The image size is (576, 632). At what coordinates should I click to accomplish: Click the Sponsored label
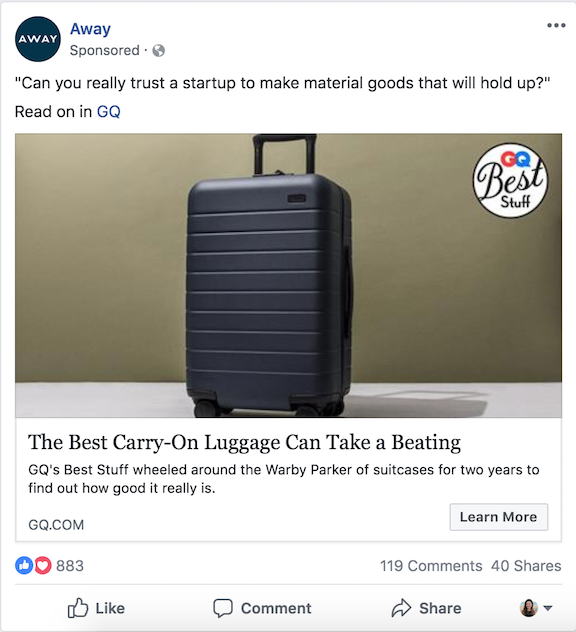pyautogui.click(x=105, y=51)
